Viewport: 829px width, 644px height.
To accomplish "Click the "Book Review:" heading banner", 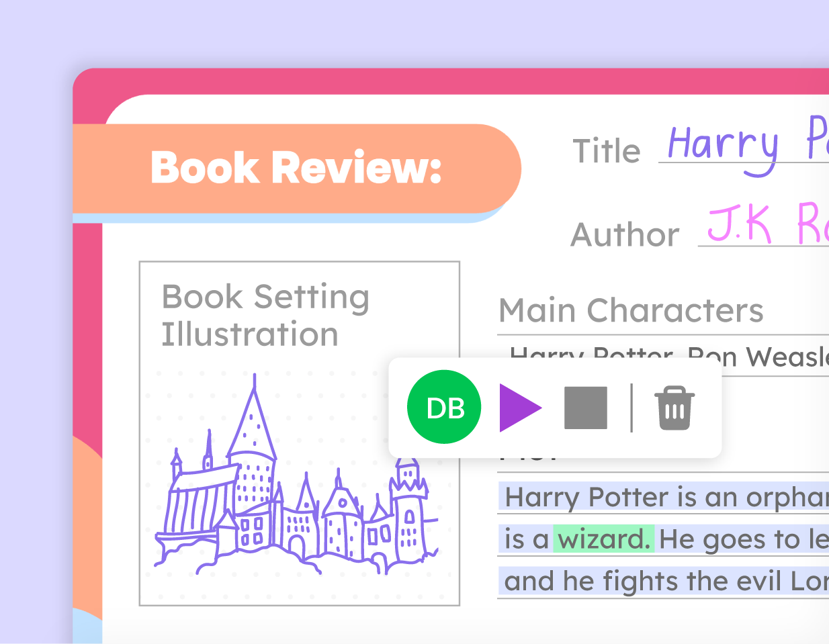I will point(296,168).
